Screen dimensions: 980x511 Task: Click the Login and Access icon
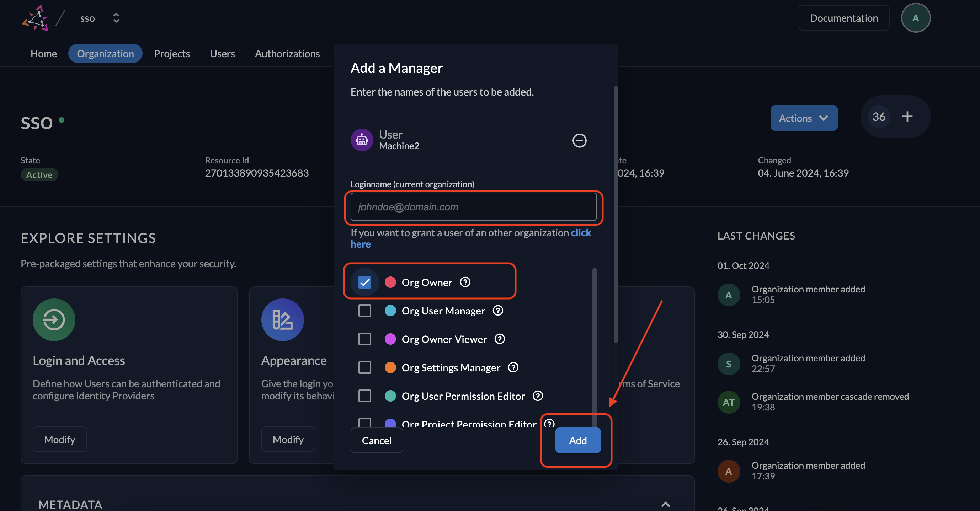click(x=54, y=320)
